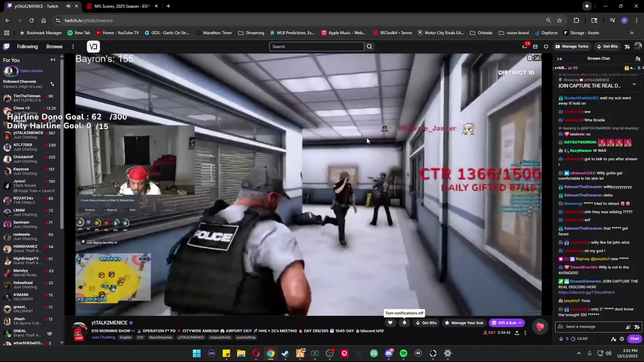
Task: Open the Whispers speech bubble icon
Action: tap(546, 47)
